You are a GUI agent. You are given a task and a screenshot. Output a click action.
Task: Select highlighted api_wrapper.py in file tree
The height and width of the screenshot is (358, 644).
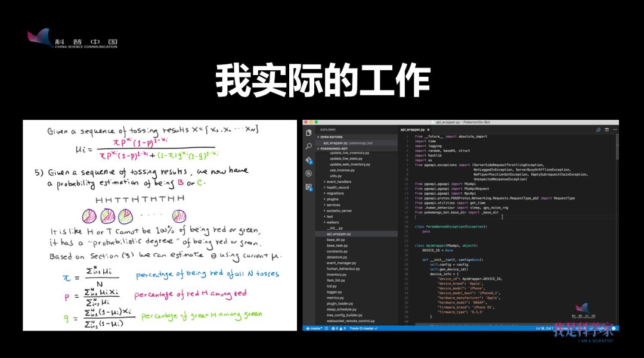click(356, 234)
